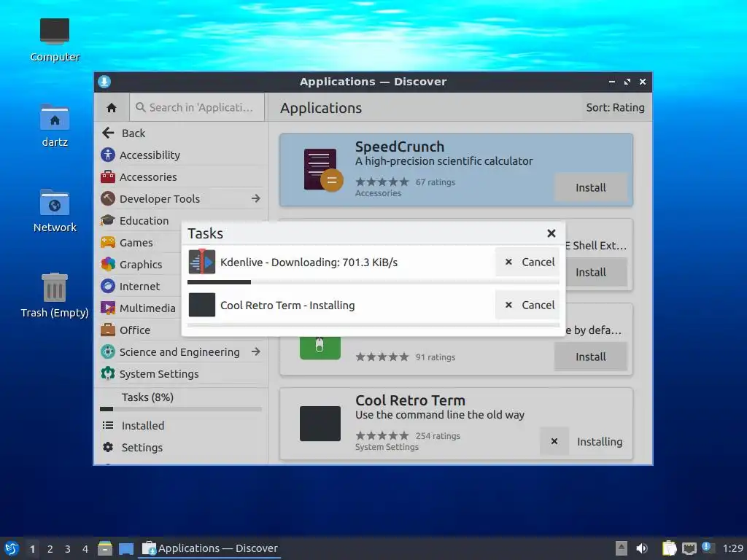Open the Office category
This screenshot has width=747, height=560.
tap(139, 330)
